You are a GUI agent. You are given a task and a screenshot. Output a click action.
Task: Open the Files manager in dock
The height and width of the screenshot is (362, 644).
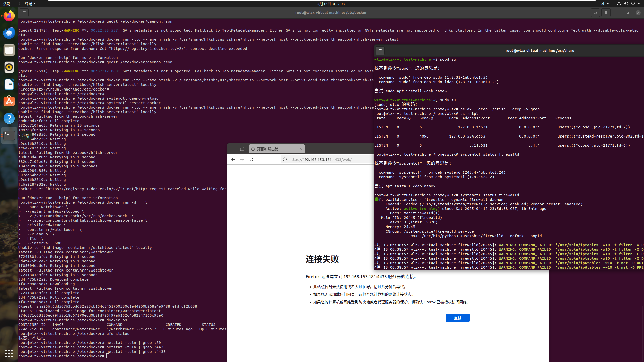point(9,50)
